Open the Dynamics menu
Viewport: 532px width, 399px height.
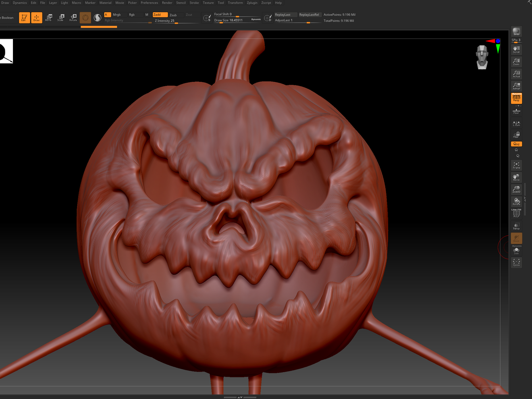coord(20,3)
